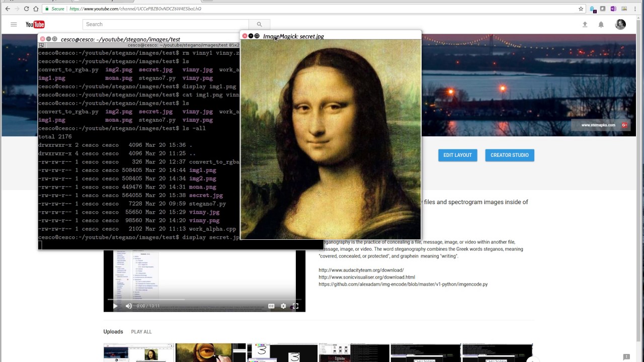
Task: Click the 'total 2176' line in terminal
Action: [x=55, y=137]
